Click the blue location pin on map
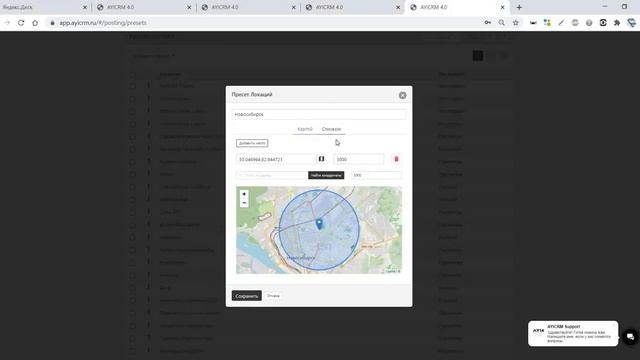The width and height of the screenshot is (640, 360). 319,223
